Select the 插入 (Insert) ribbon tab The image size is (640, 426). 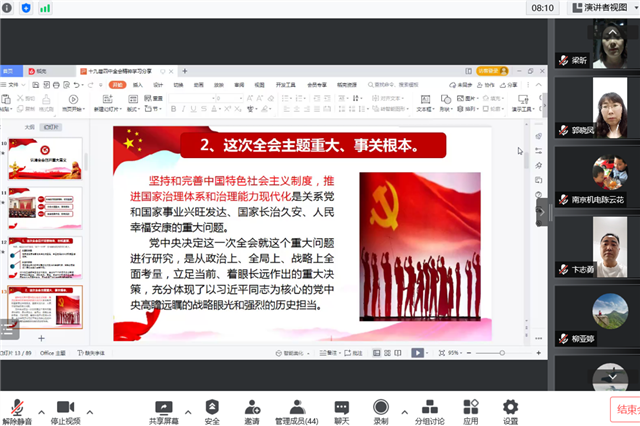138,85
